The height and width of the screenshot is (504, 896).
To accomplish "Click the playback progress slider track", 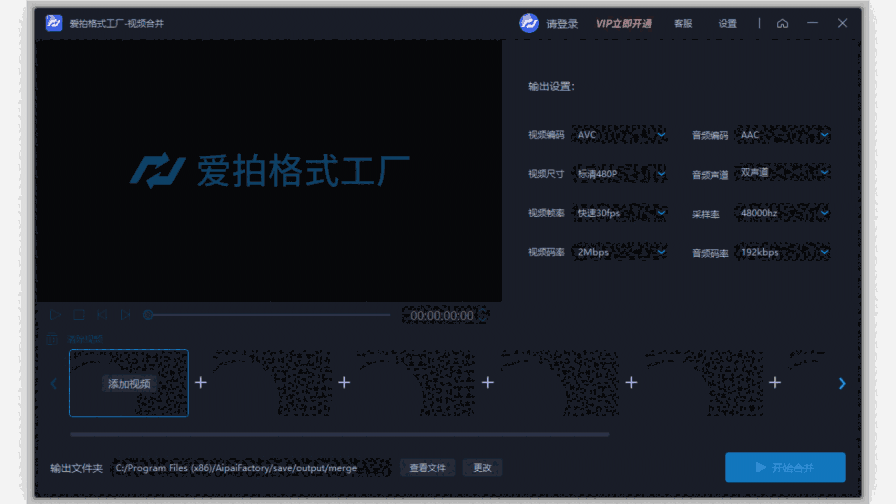I will 270,315.
